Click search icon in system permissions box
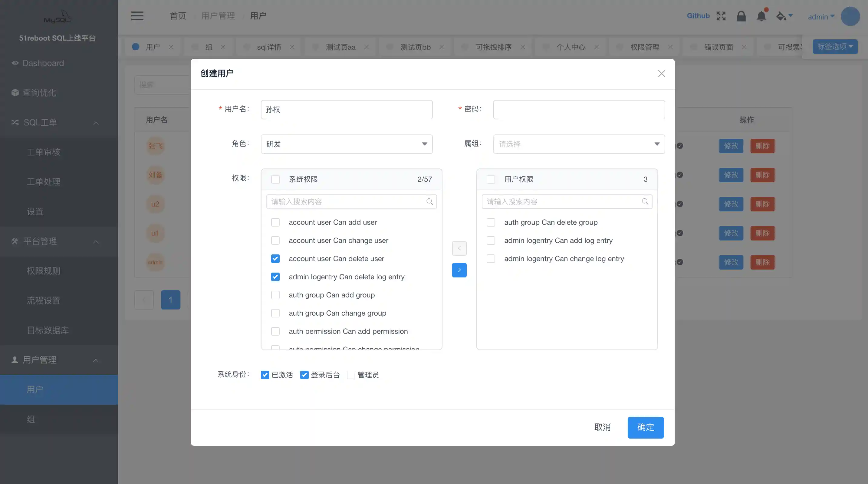The image size is (868, 484). tap(429, 202)
